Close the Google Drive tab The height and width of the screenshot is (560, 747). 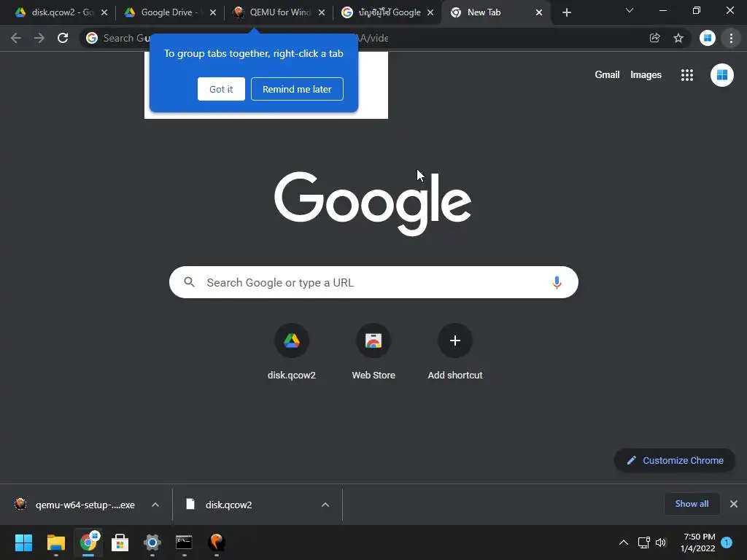(x=213, y=13)
